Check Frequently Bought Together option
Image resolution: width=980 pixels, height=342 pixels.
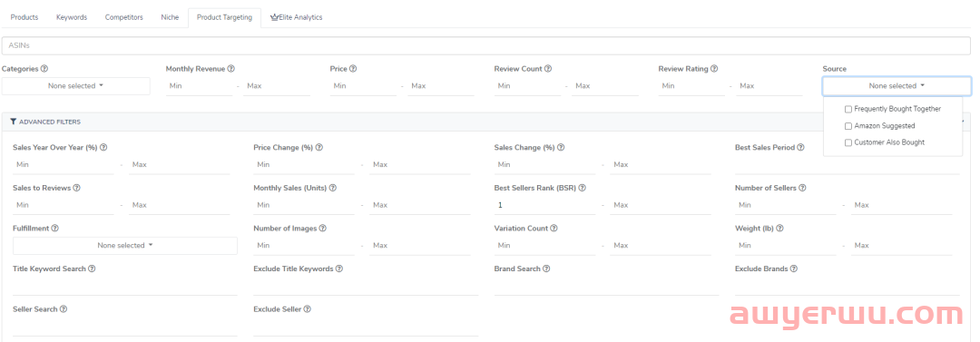(848, 109)
